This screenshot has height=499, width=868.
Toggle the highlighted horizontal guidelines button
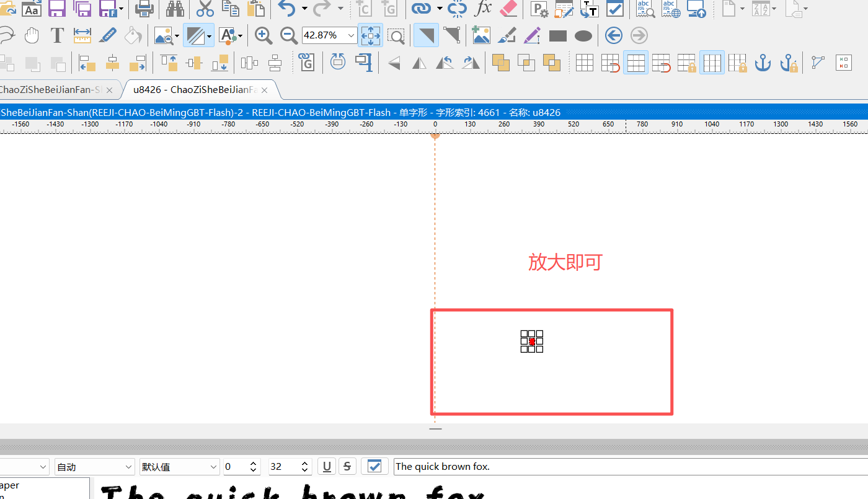(x=636, y=63)
